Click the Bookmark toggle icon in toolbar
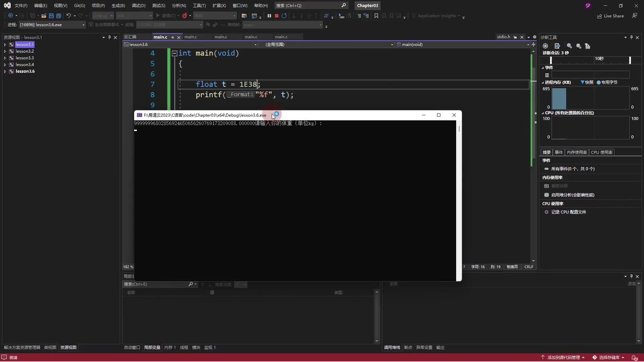The width and height of the screenshot is (644, 362). [x=376, y=16]
